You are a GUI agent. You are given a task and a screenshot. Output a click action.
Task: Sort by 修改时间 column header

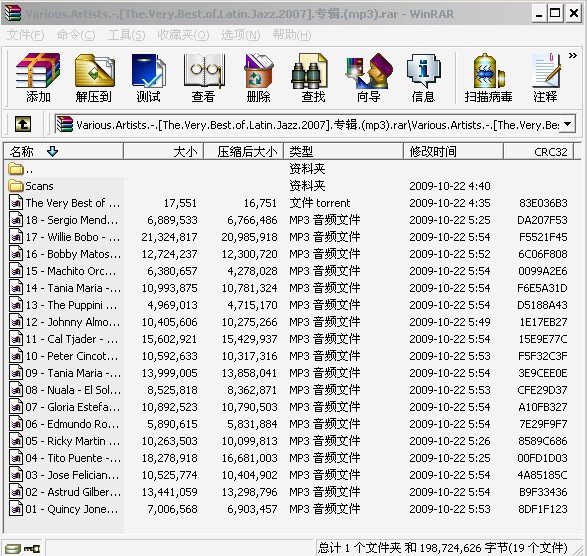pyautogui.click(x=453, y=152)
